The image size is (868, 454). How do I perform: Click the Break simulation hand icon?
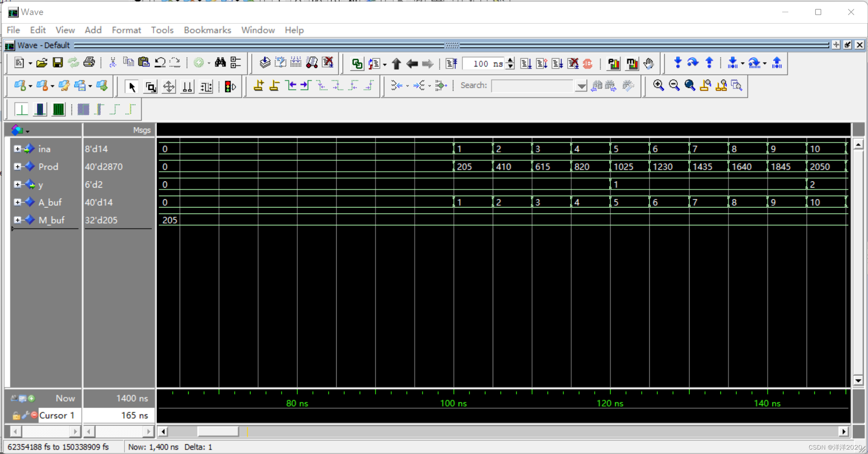(649, 63)
